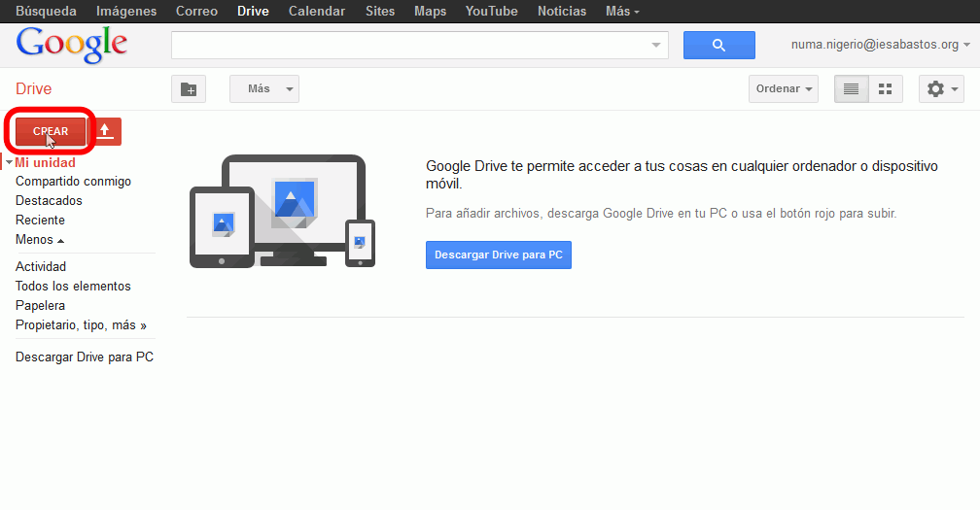Expand the search options arrow

pos(655,45)
